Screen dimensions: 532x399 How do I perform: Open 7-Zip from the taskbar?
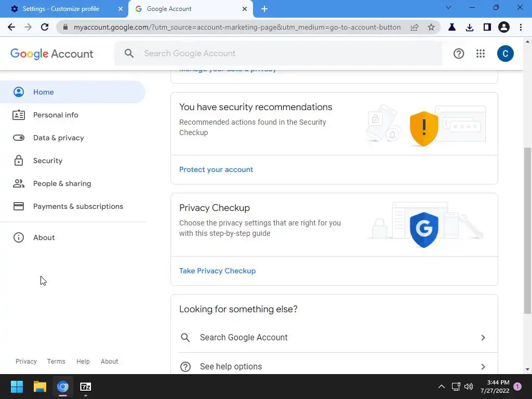86,387
